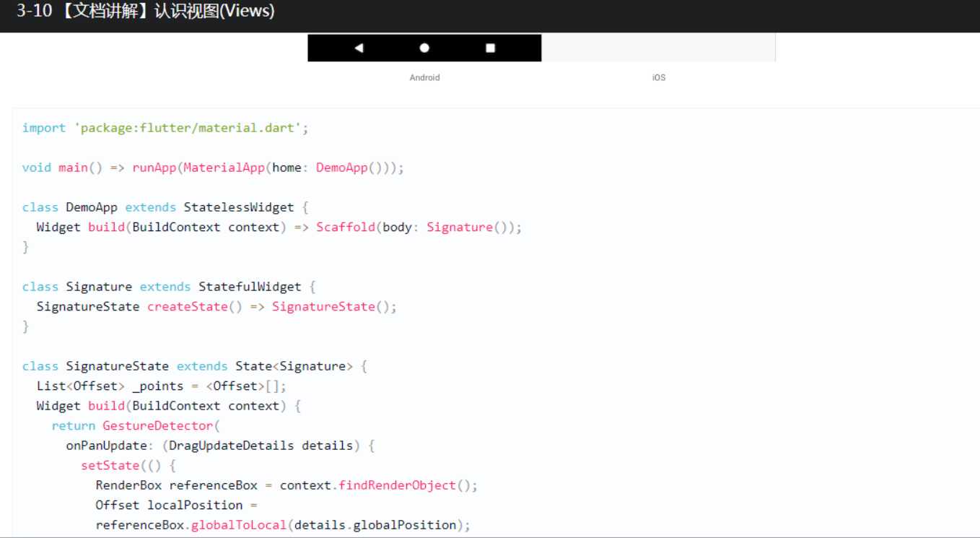This screenshot has height=538, width=980.
Task: Click the Android screenshot caption
Action: coord(424,77)
